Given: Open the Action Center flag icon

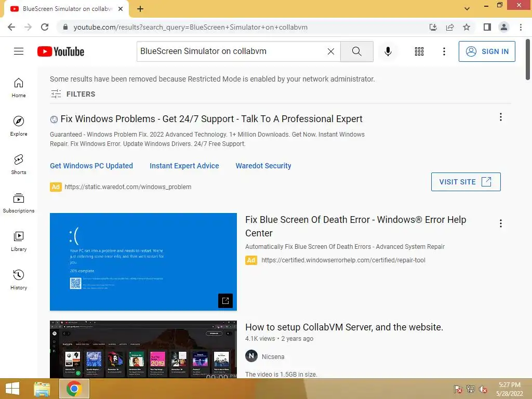Looking at the screenshot, I should pyautogui.click(x=458, y=389).
